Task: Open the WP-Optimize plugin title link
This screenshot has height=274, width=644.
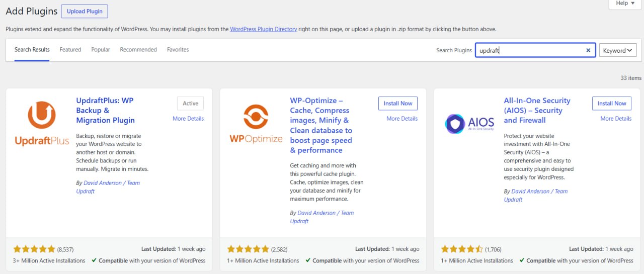Action: coord(321,125)
